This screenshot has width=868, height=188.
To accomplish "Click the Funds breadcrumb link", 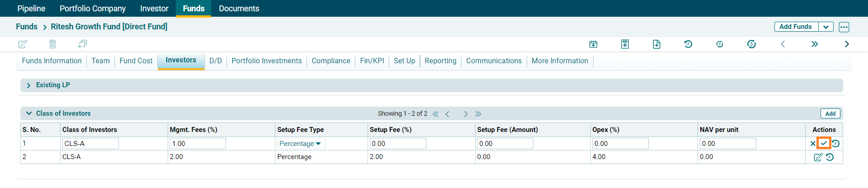I will (x=27, y=27).
